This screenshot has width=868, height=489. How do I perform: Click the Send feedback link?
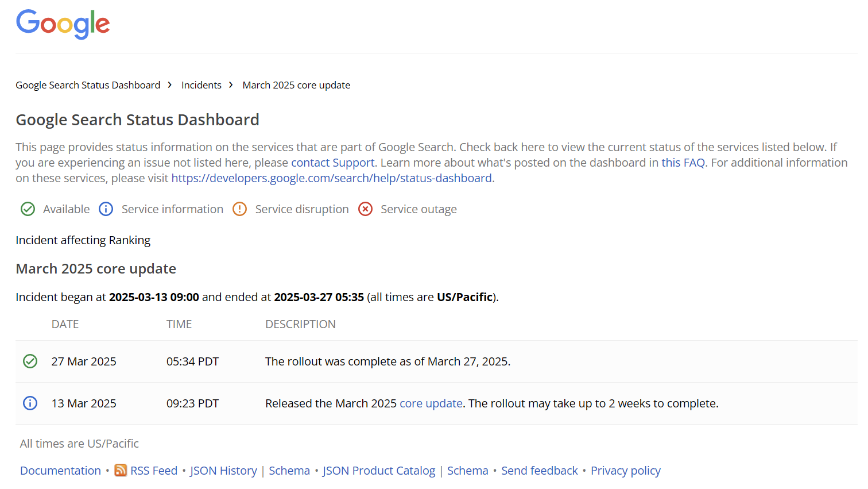click(539, 471)
